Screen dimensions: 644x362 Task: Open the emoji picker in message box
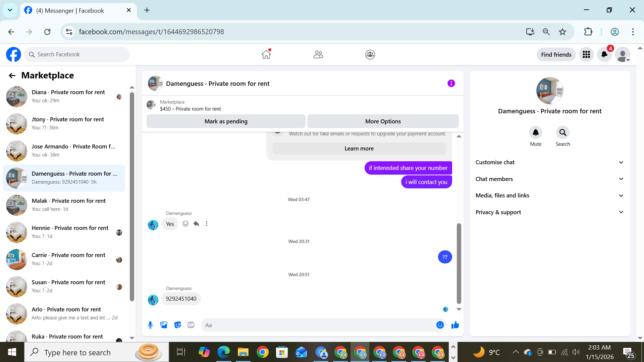coord(440,325)
